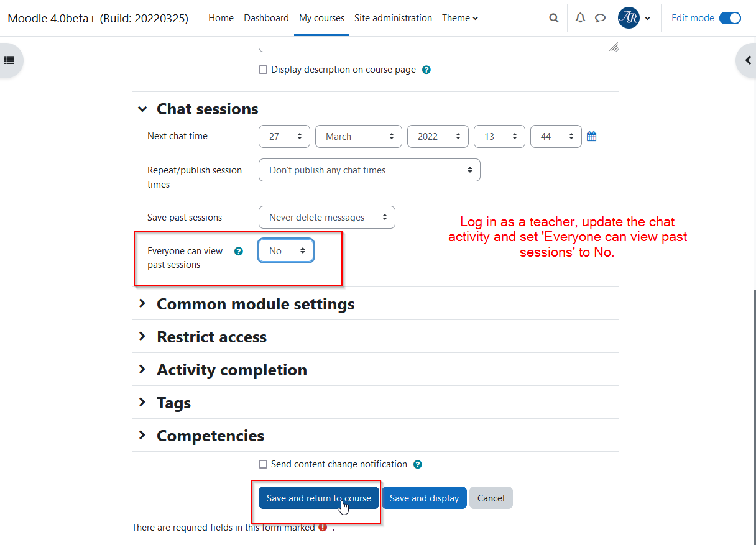The height and width of the screenshot is (545, 756).
Task: Open the messaging speech bubble icon
Action: [x=600, y=18]
